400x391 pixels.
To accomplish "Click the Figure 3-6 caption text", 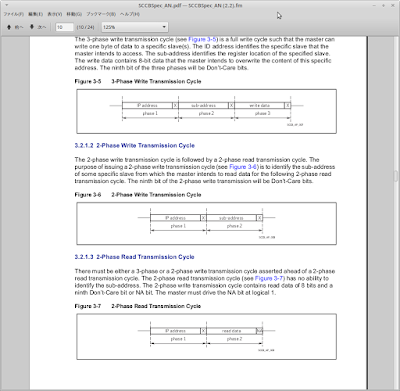I will point(138,195).
